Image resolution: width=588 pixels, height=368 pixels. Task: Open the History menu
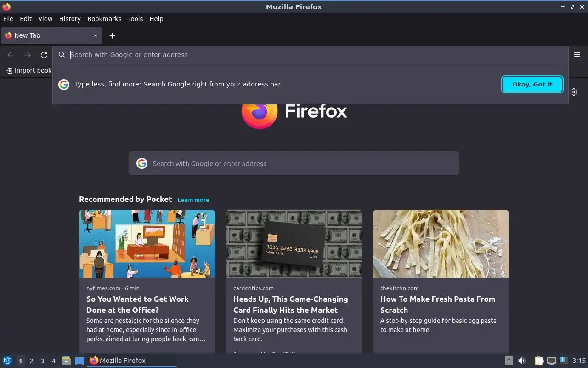click(70, 19)
